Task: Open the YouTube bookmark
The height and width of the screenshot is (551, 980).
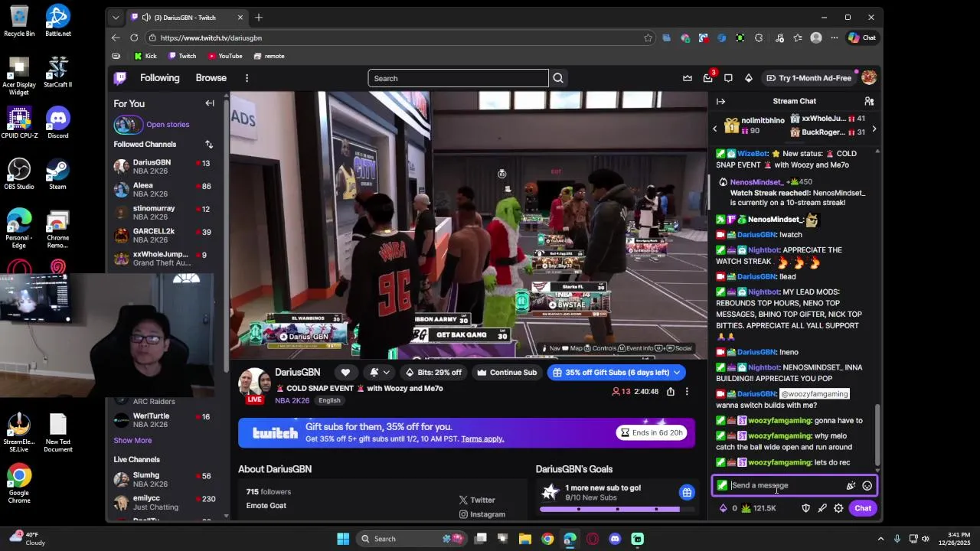Action: click(x=225, y=56)
